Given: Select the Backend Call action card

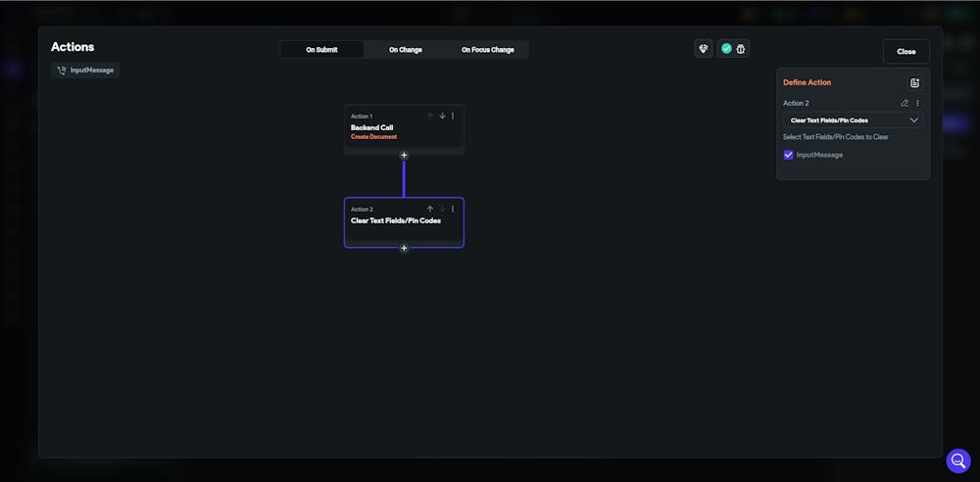Looking at the screenshot, I should 404,129.
